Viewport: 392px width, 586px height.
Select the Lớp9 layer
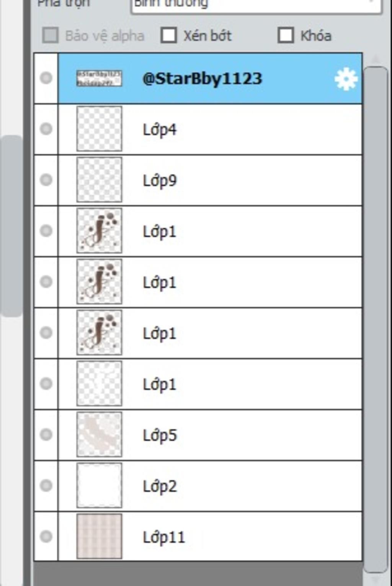210,180
